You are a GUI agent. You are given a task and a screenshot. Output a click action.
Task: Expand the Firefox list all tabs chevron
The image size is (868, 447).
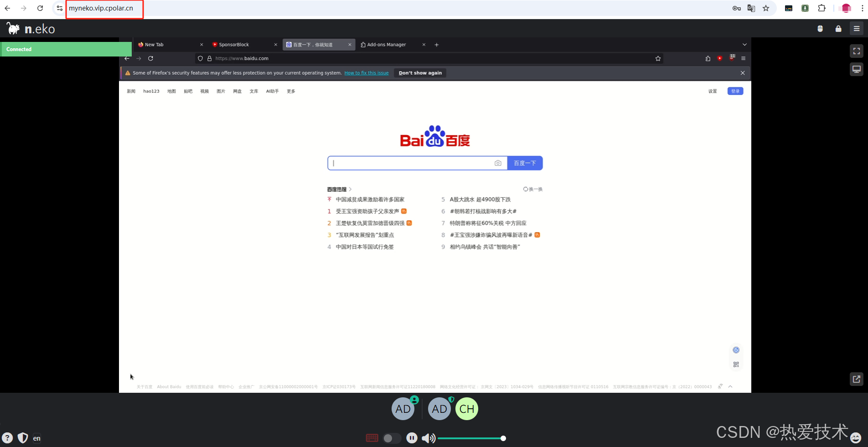(744, 45)
